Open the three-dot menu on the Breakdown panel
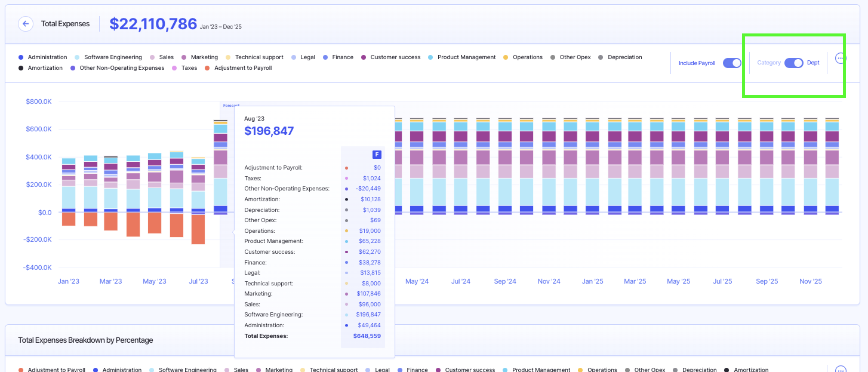 [841, 370]
